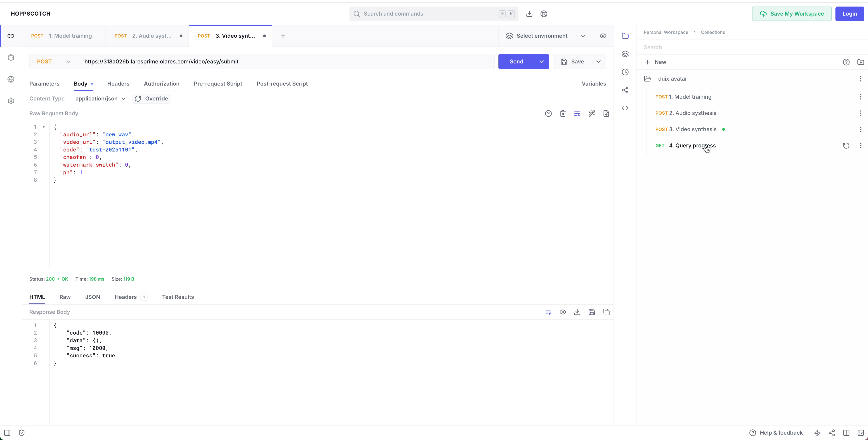
Task: Switch to the JSON response tab
Action: pos(92,297)
